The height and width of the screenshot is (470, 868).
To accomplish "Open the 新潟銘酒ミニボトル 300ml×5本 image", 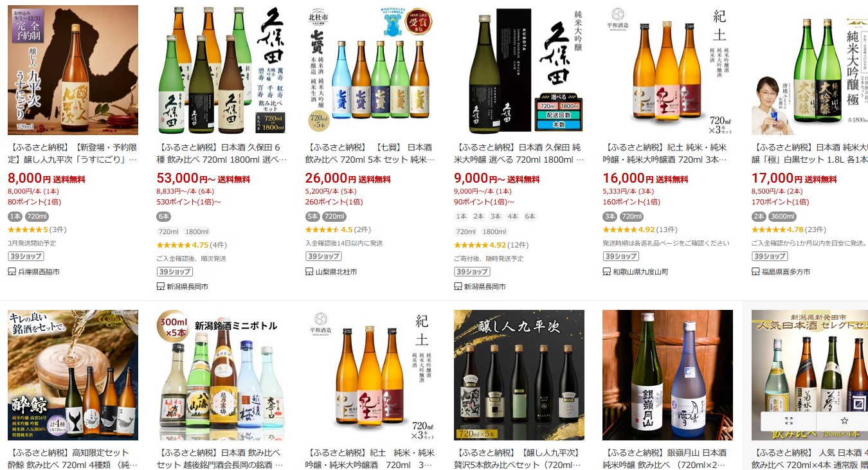I will pos(221,375).
